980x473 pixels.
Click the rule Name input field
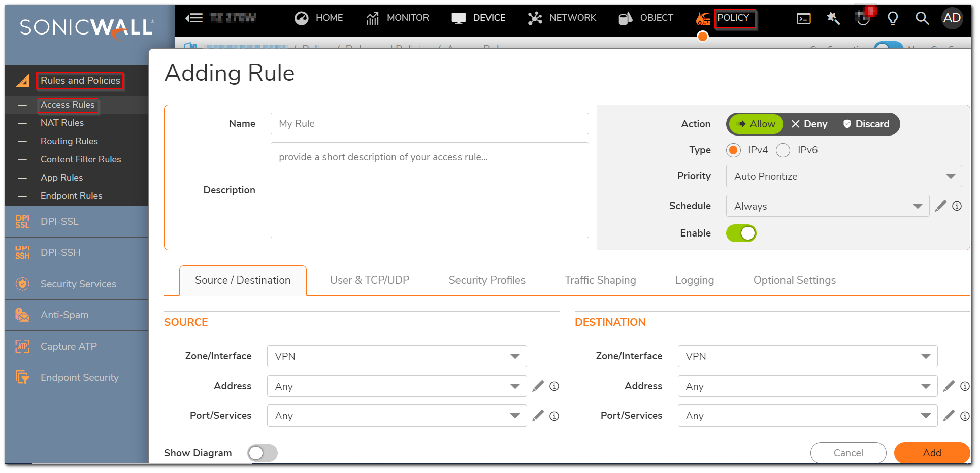(x=430, y=124)
